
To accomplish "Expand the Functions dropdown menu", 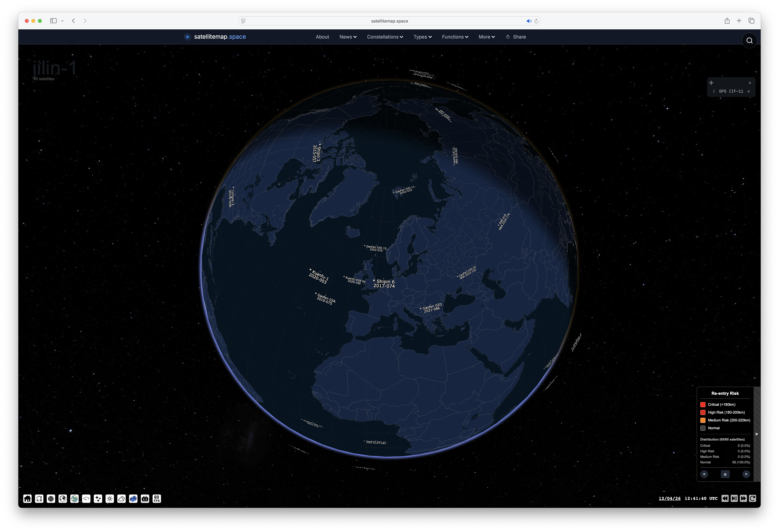I will (455, 37).
